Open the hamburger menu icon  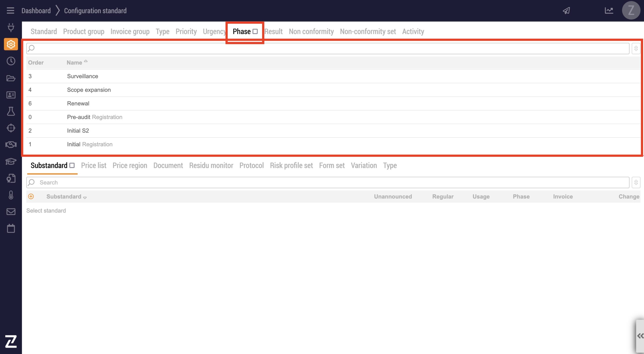click(10, 11)
